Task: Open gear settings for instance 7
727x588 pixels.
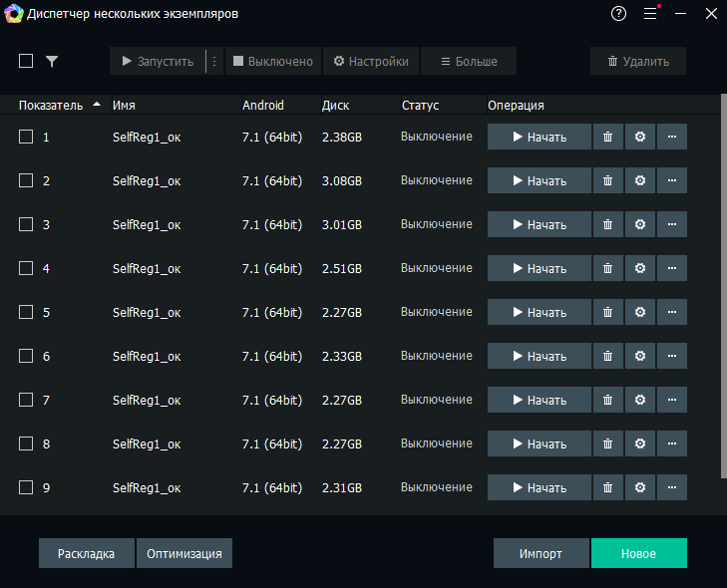Action: (640, 401)
